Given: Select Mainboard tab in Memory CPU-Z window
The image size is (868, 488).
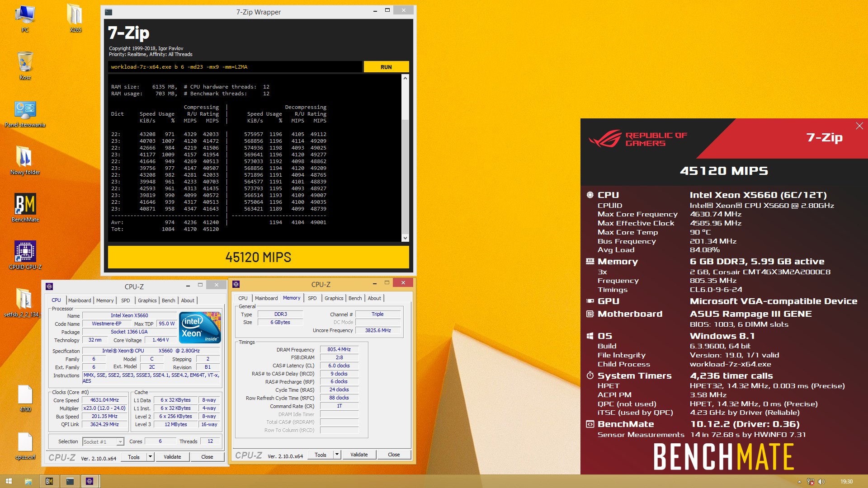Looking at the screenshot, I should pos(266,298).
